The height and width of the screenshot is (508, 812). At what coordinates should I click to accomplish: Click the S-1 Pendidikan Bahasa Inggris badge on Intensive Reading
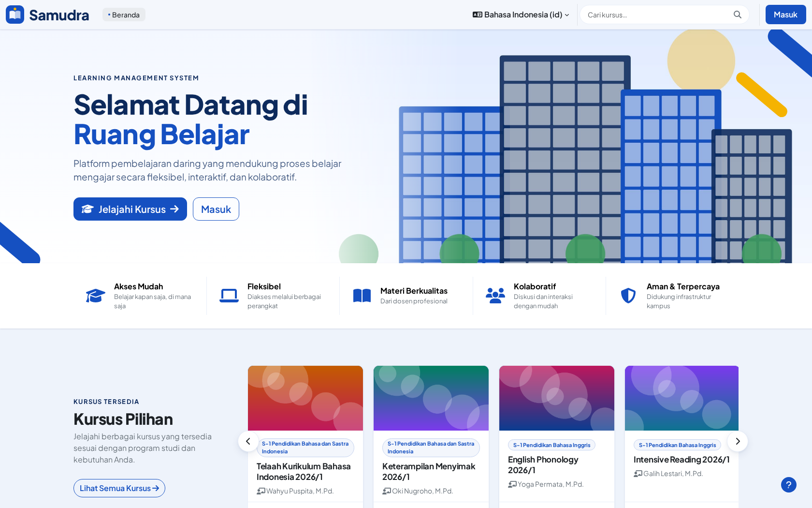click(x=677, y=445)
